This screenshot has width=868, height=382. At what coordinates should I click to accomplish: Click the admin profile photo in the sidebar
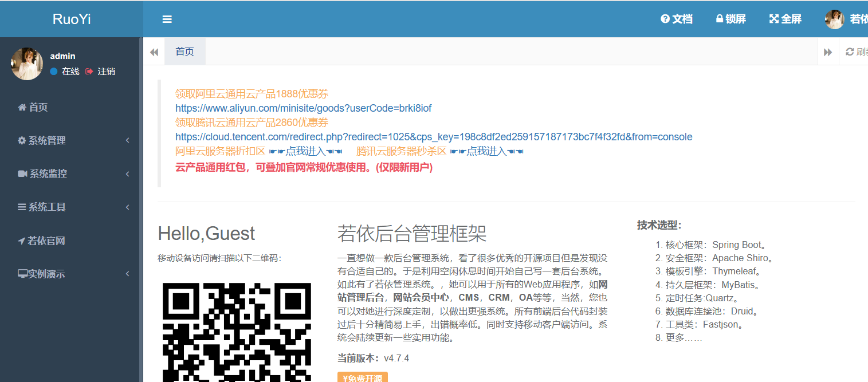pos(27,64)
